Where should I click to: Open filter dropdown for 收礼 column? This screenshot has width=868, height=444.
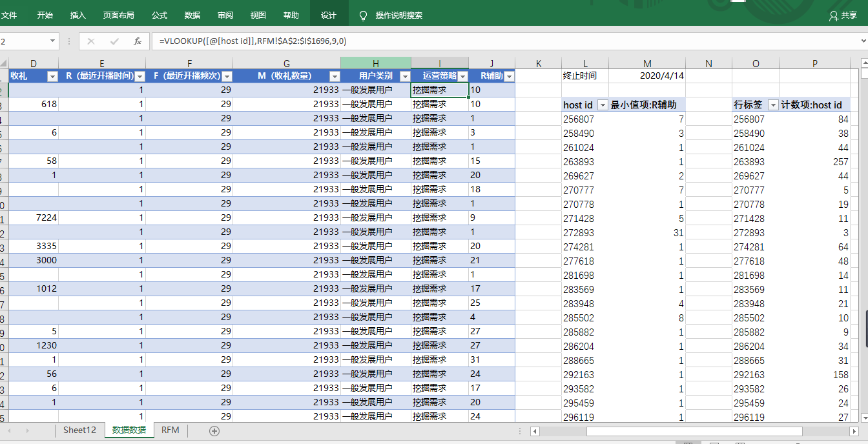[52, 77]
